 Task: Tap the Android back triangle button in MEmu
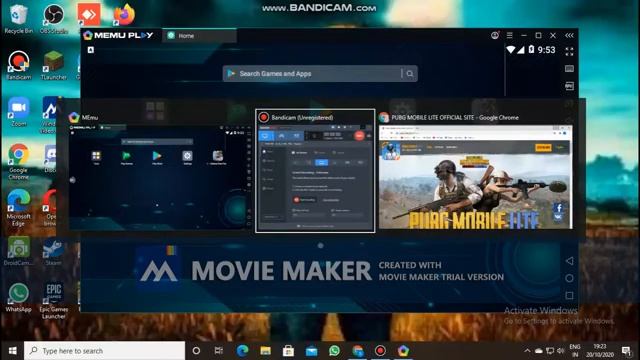tap(569, 261)
